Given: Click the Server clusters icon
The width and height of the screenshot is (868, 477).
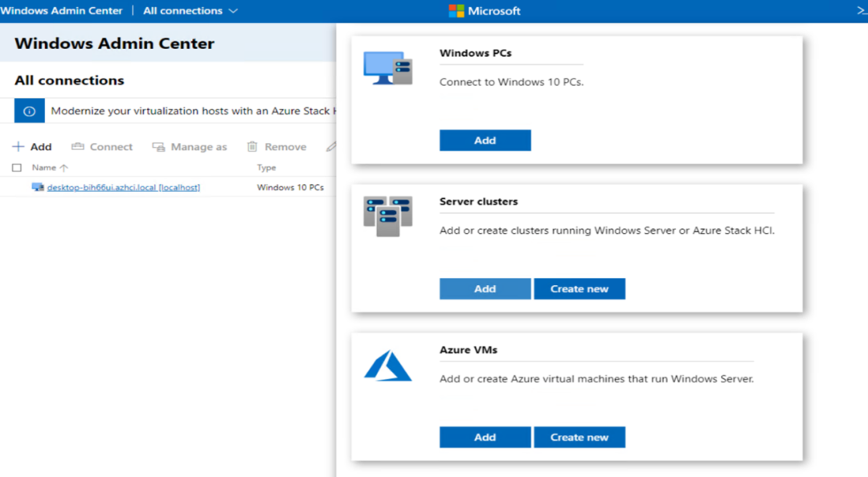Looking at the screenshot, I should pos(388,216).
